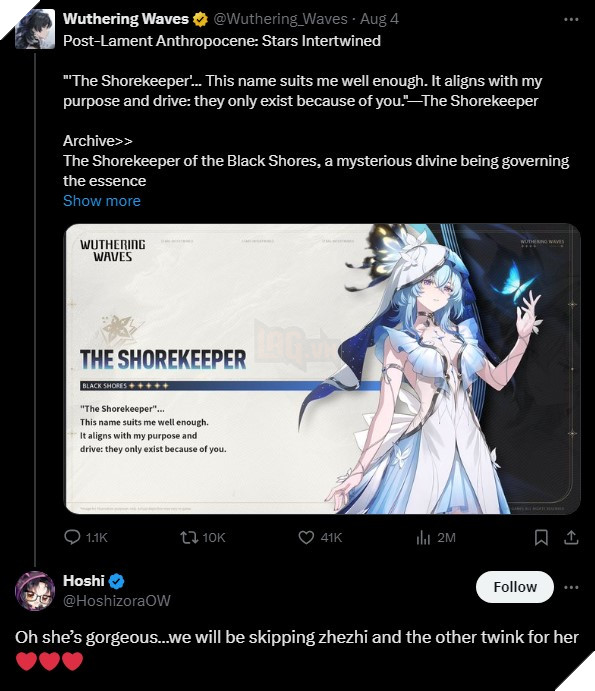The height and width of the screenshot is (691, 595).
Task: Bookmark the Wuthering Waves tweet
Action: pyautogui.click(x=541, y=538)
